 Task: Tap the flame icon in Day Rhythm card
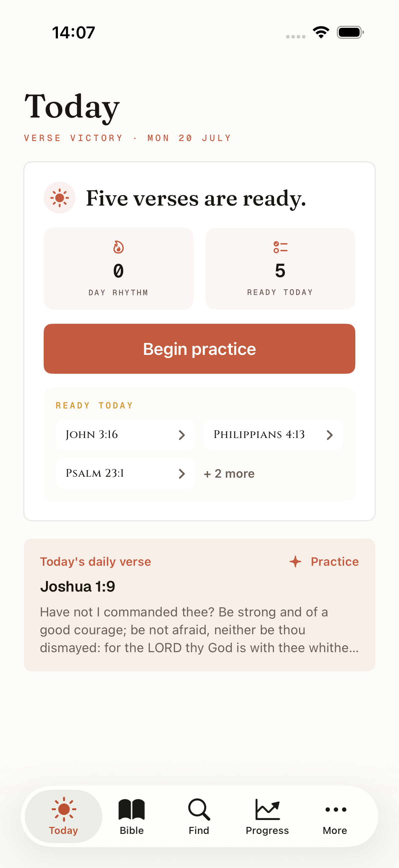tap(118, 247)
